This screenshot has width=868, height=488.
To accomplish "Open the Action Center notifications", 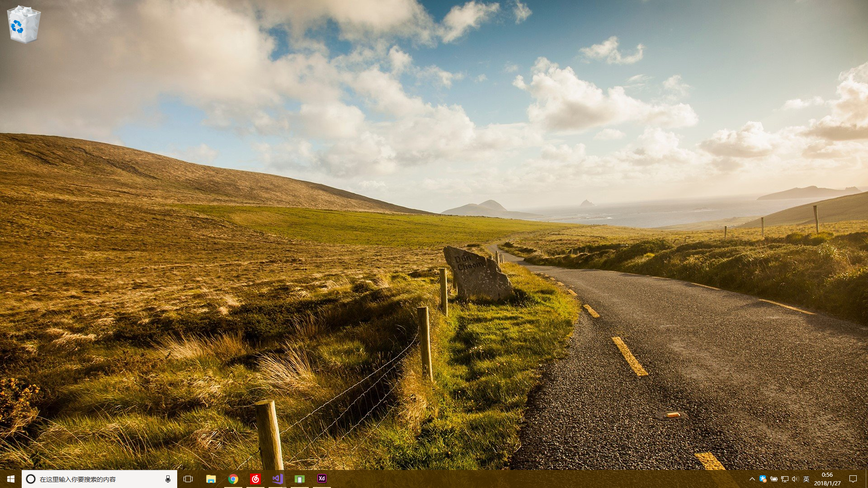I will pyautogui.click(x=853, y=479).
